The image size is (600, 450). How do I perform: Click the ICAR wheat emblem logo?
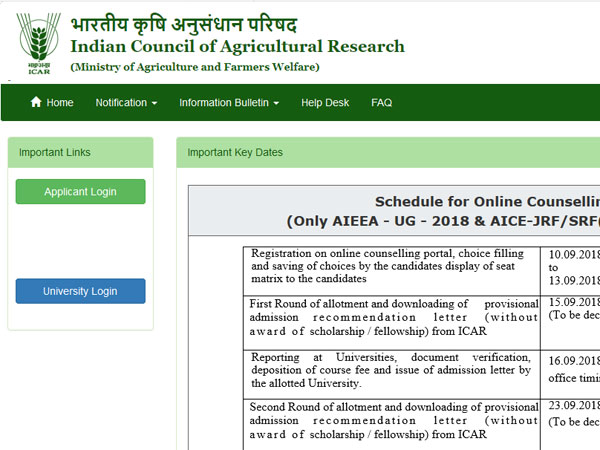coord(37,42)
